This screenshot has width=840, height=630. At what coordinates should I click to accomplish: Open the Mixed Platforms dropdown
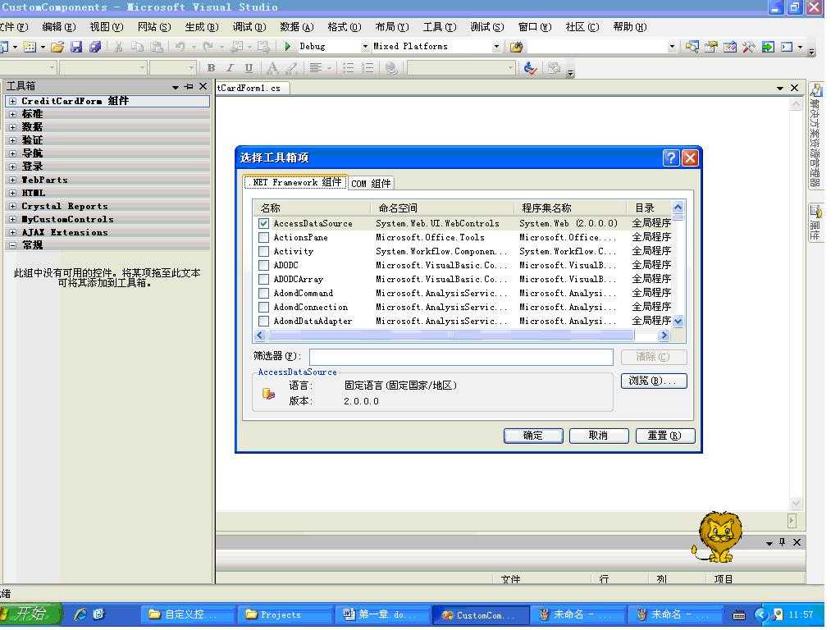[496, 47]
